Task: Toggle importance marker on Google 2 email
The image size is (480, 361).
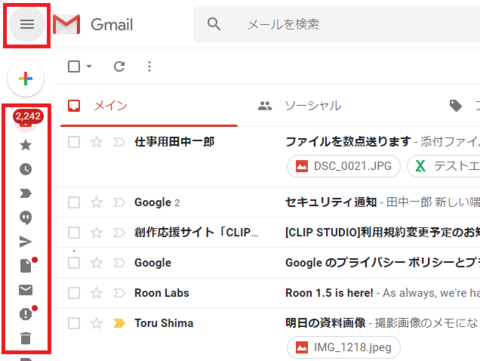Action: click(119, 203)
